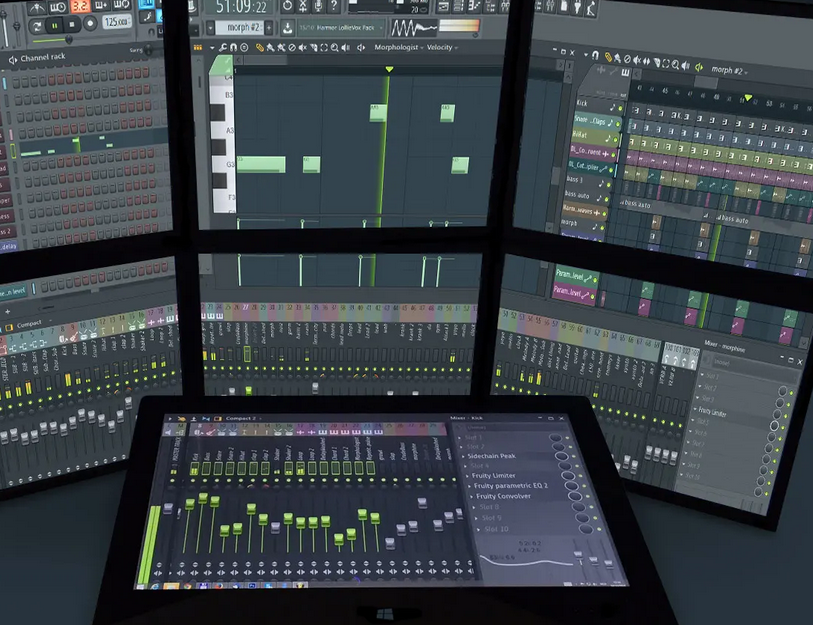This screenshot has width=813, height=625.
Task: Open Chrome from the tablet taskbar
Action: pos(187,587)
